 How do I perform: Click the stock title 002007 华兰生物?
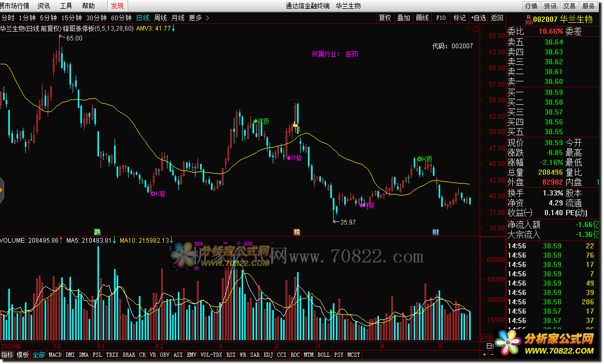(563, 19)
